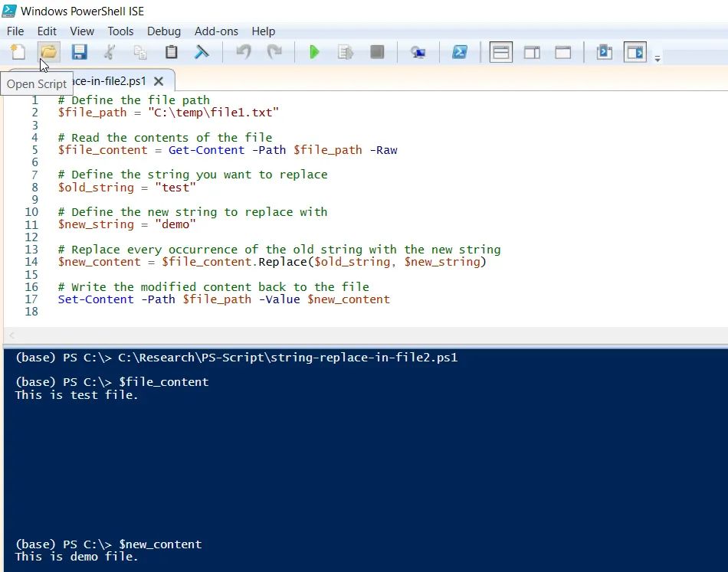Image resolution: width=728 pixels, height=572 pixels.
Task: Click console command $new_content
Action: coord(160,544)
